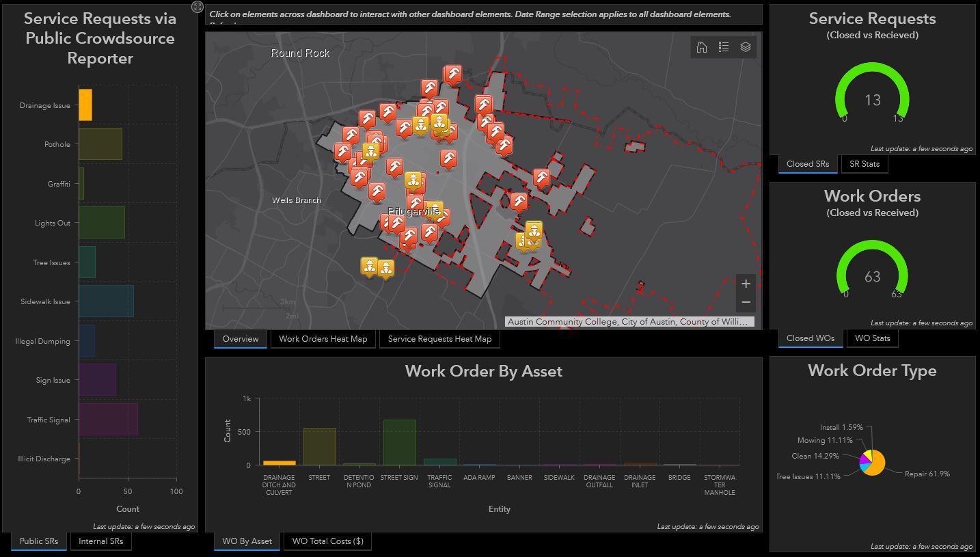Select the Illegal Dumping bar
980x557 pixels.
(x=87, y=341)
